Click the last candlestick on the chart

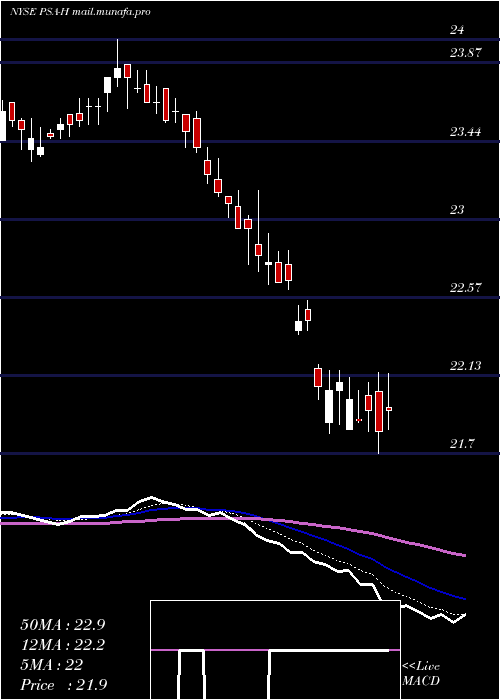(389, 401)
